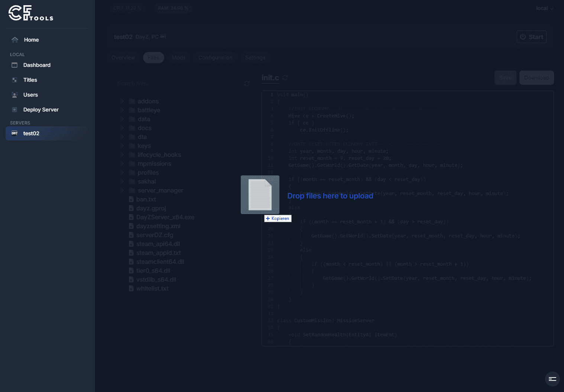Click the CF Tools logo
Image resolution: width=564 pixels, height=392 pixels.
click(31, 13)
